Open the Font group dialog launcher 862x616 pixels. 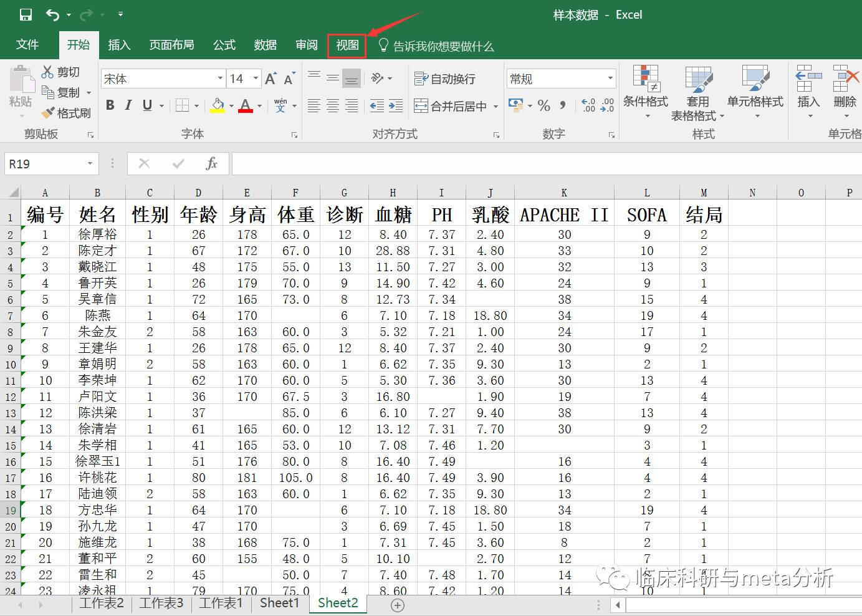point(294,135)
